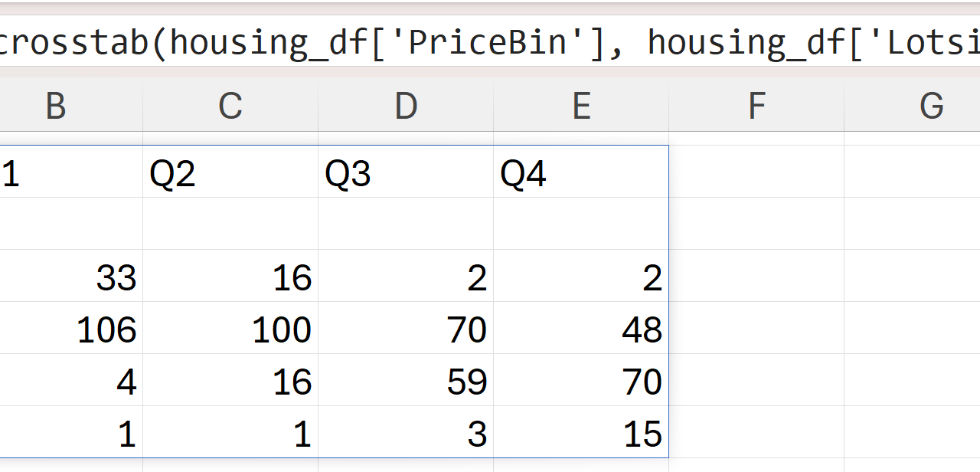Click the cell with value 4
This screenshot has height=472, width=980.
[71, 382]
